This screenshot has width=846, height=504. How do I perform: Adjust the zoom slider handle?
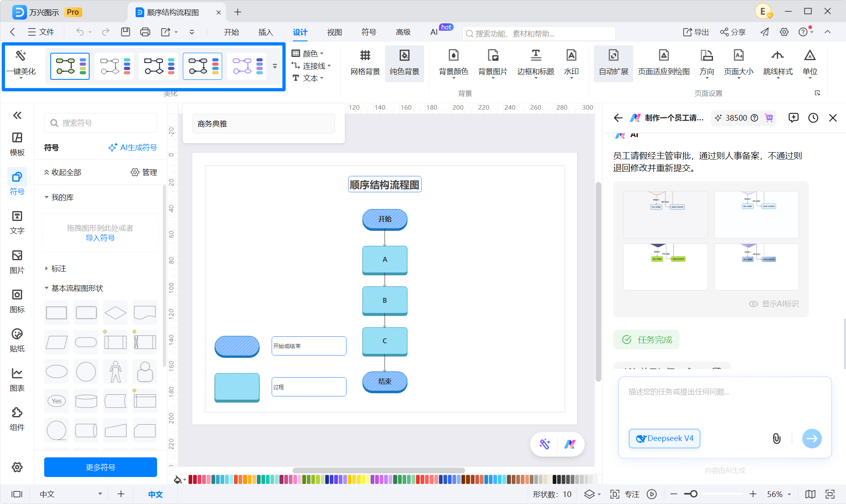click(x=693, y=494)
